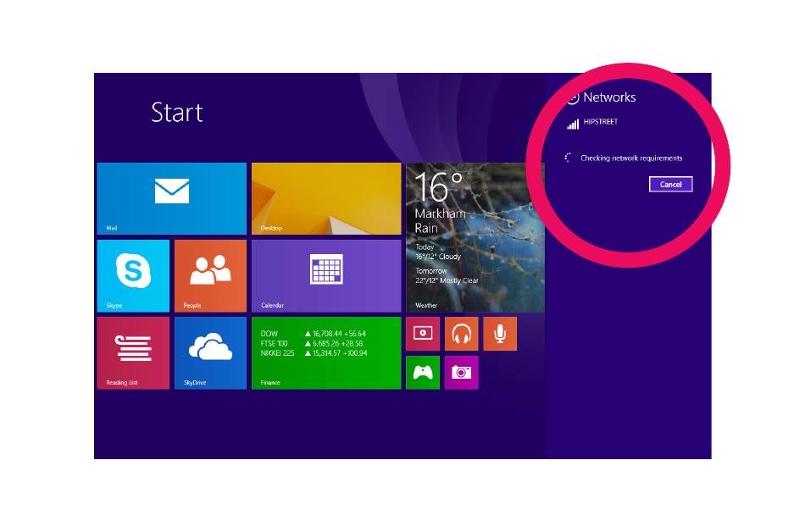Click Tomorrow forecast on the Weather tile

[x=447, y=275]
